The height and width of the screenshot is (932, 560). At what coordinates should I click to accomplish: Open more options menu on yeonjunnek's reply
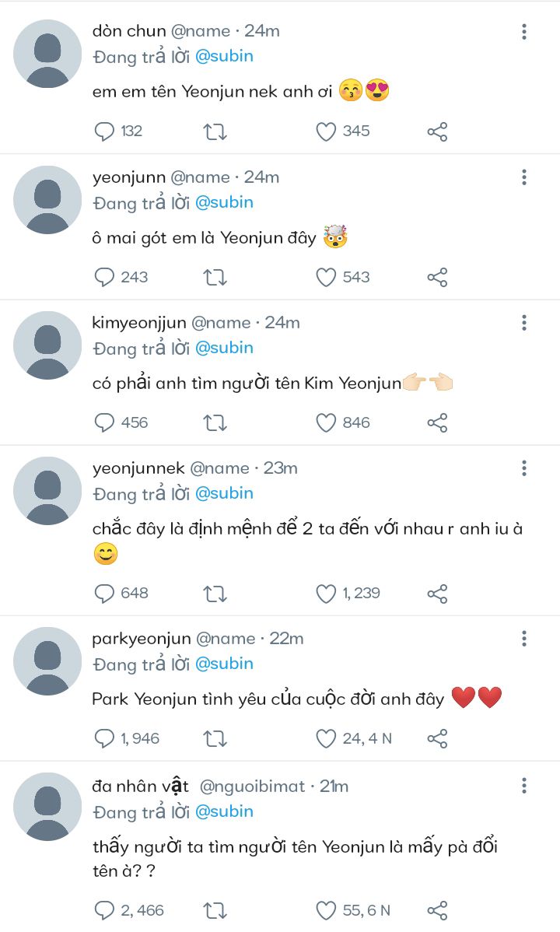pos(524,468)
